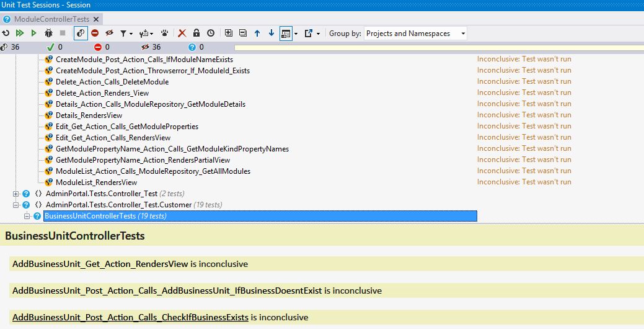Toggle the show-all-tests filter button
The height and width of the screenshot is (329, 644).
(x=81, y=34)
